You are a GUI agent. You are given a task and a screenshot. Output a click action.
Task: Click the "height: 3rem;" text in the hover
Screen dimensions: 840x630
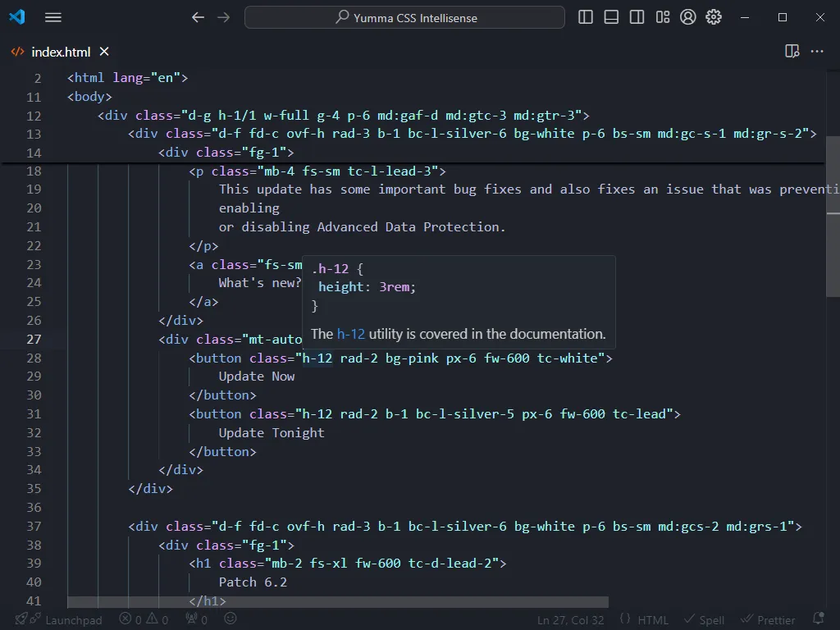[367, 287]
